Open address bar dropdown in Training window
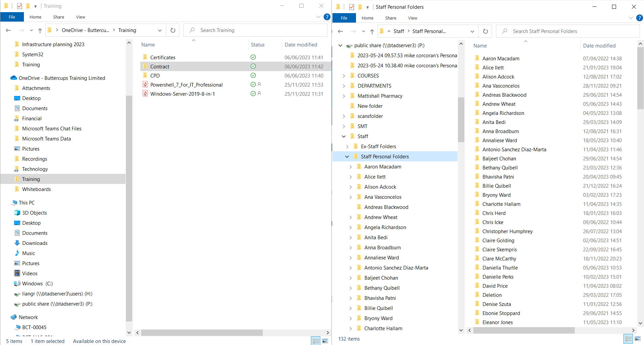 pos(160,30)
